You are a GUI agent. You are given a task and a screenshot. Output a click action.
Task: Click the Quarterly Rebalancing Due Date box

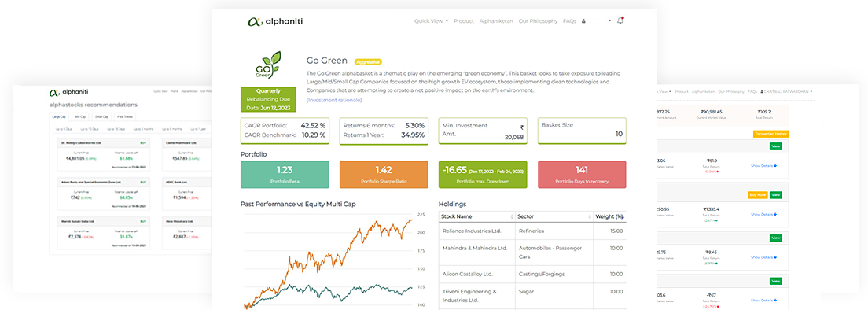pos(268,99)
